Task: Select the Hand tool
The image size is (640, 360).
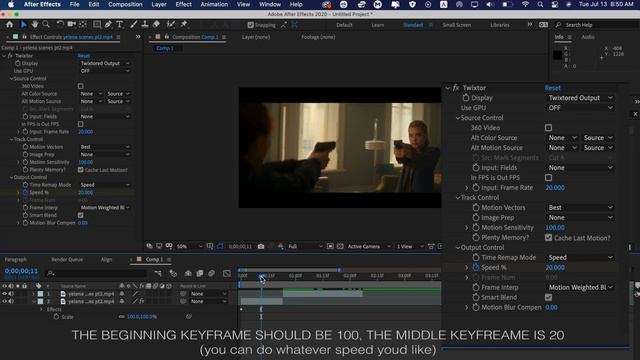Action: click(35, 24)
